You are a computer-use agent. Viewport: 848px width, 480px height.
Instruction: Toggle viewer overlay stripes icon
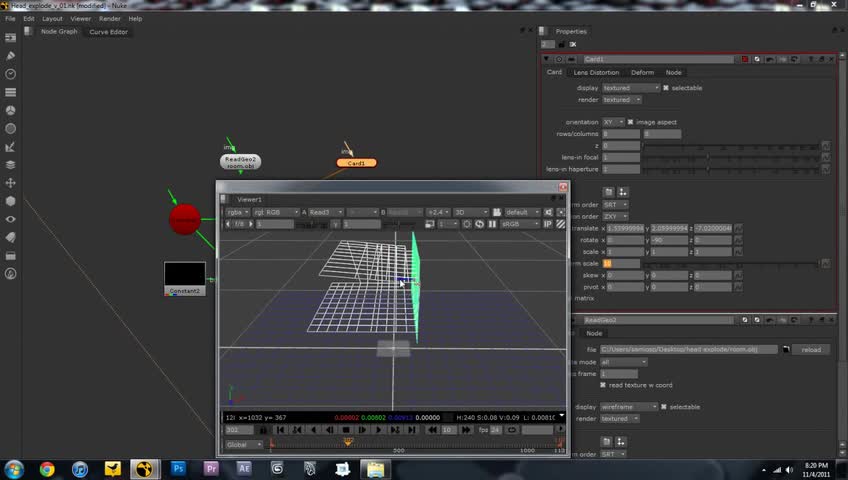coord(561,224)
